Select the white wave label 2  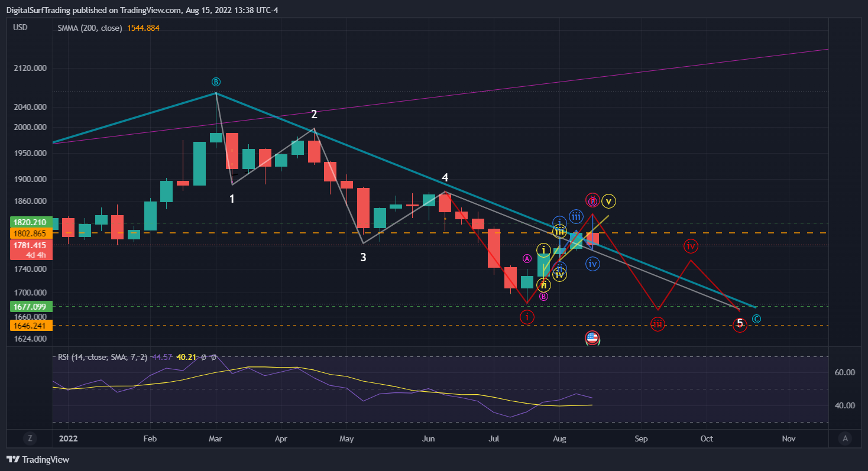point(315,115)
